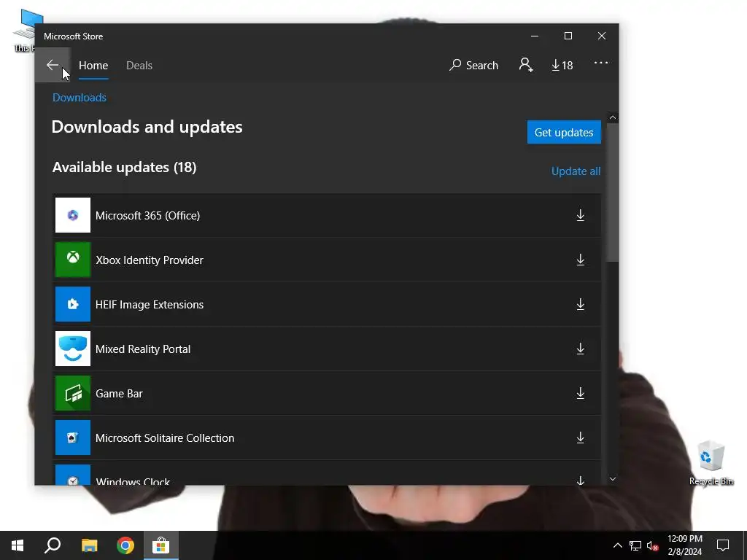Launch Google Chrome from the taskbar
The width and height of the screenshot is (747, 560).
tap(125, 545)
